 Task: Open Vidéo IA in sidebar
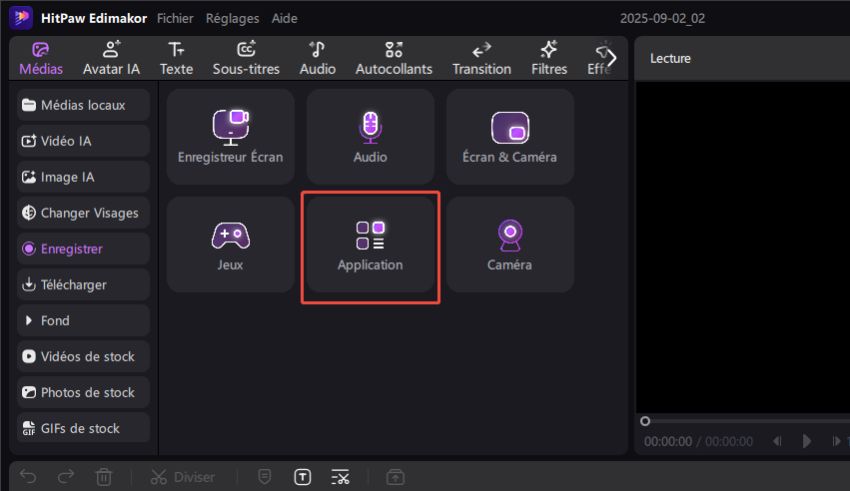pos(83,141)
